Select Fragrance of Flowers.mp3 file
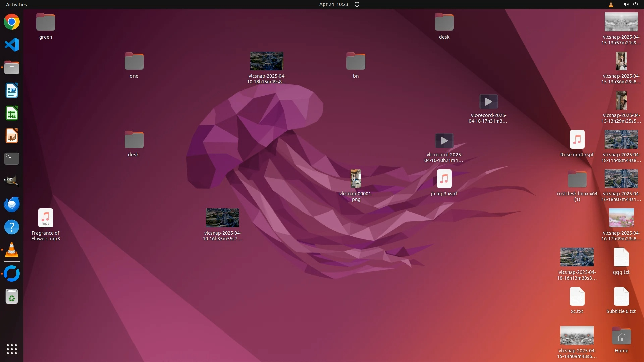 pyautogui.click(x=46, y=218)
